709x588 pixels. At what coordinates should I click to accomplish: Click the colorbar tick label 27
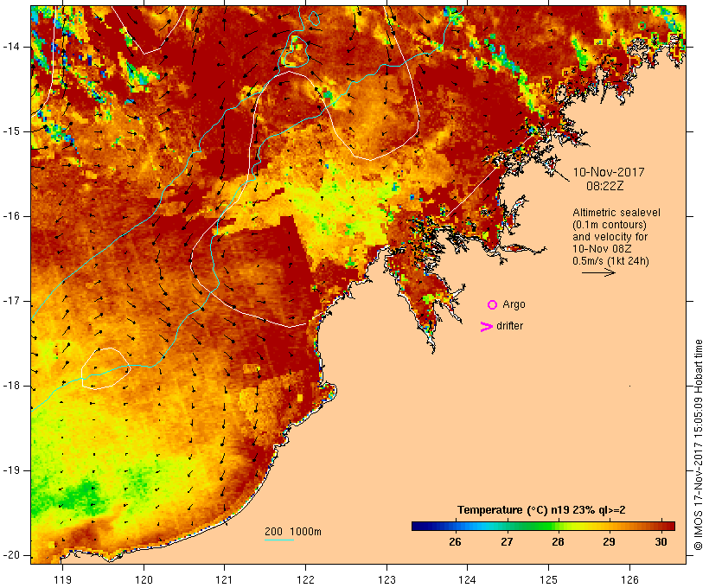pyautogui.click(x=507, y=542)
